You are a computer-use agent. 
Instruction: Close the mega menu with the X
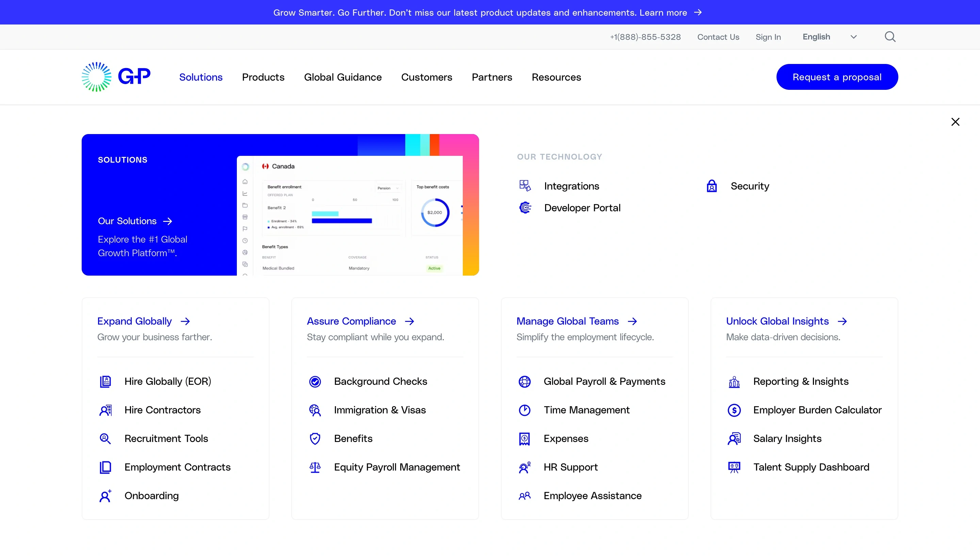point(955,121)
